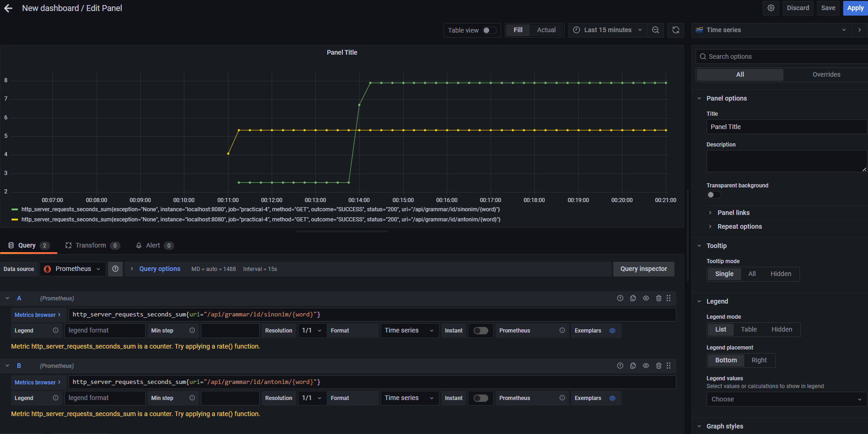Open data source help icon

(x=115, y=269)
